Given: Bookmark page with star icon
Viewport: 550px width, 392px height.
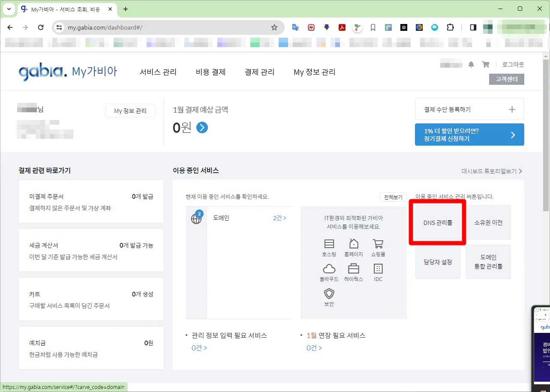Looking at the screenshot, I should [x=274, y=27].
